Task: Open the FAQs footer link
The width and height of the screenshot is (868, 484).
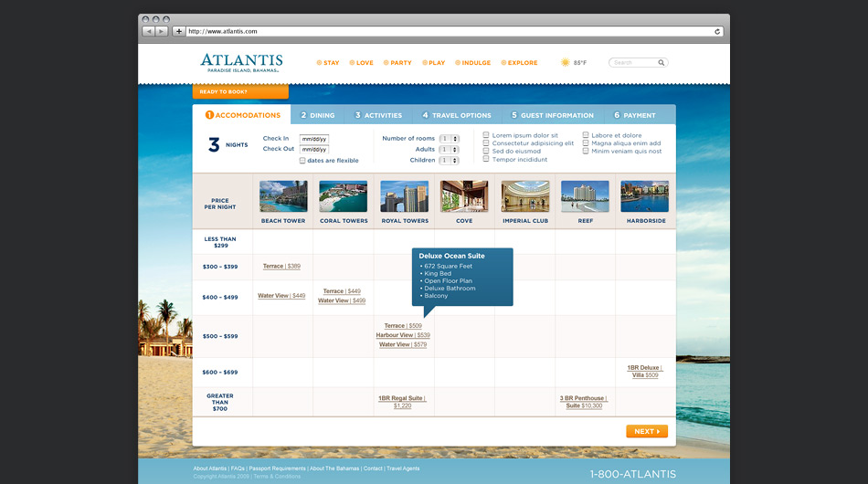Action: point(238,468)
